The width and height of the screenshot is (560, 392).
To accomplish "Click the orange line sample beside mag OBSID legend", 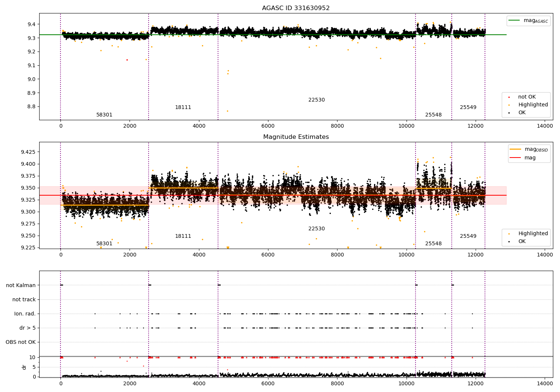I will click(x=515, y=149).
